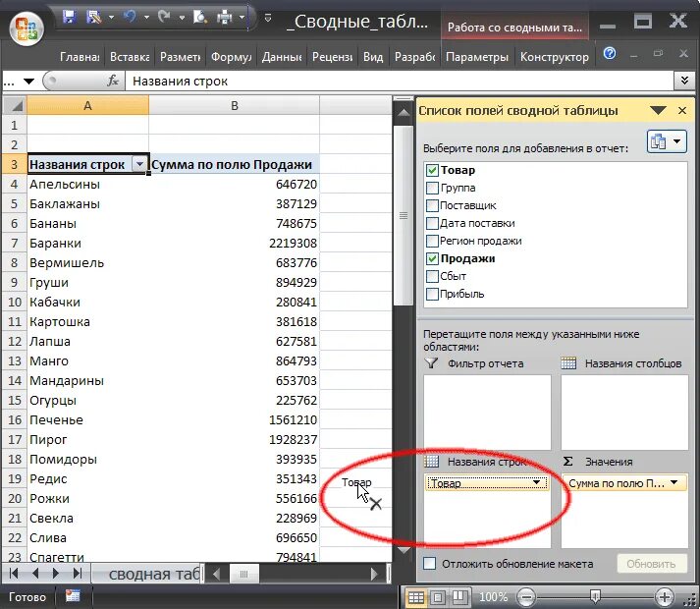Check the Сбыт field
The height and width of the screenshot is (609, 700).
tap(432, 276)
